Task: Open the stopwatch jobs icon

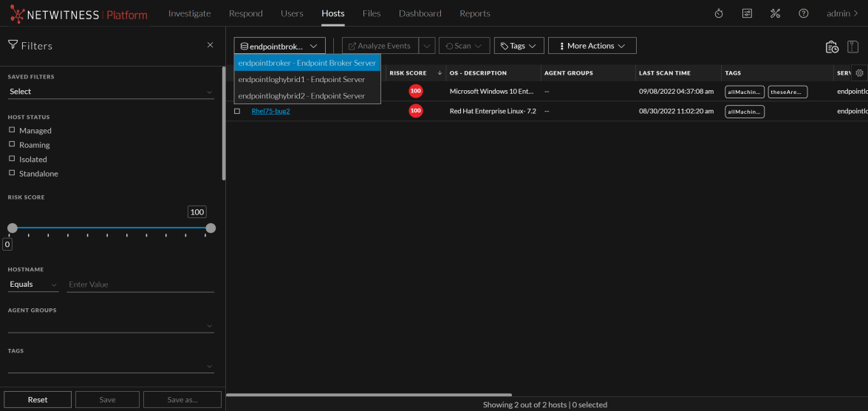Action: [719, 13]
